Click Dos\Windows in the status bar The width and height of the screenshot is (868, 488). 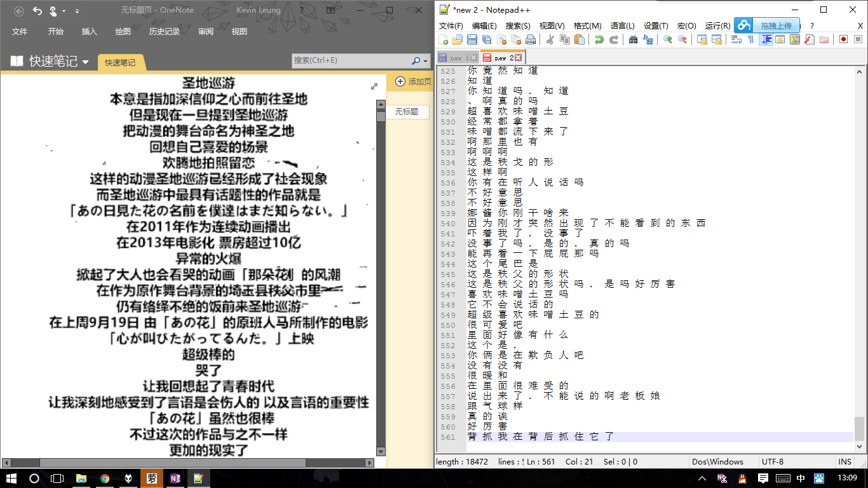click(x=718, y=462)
